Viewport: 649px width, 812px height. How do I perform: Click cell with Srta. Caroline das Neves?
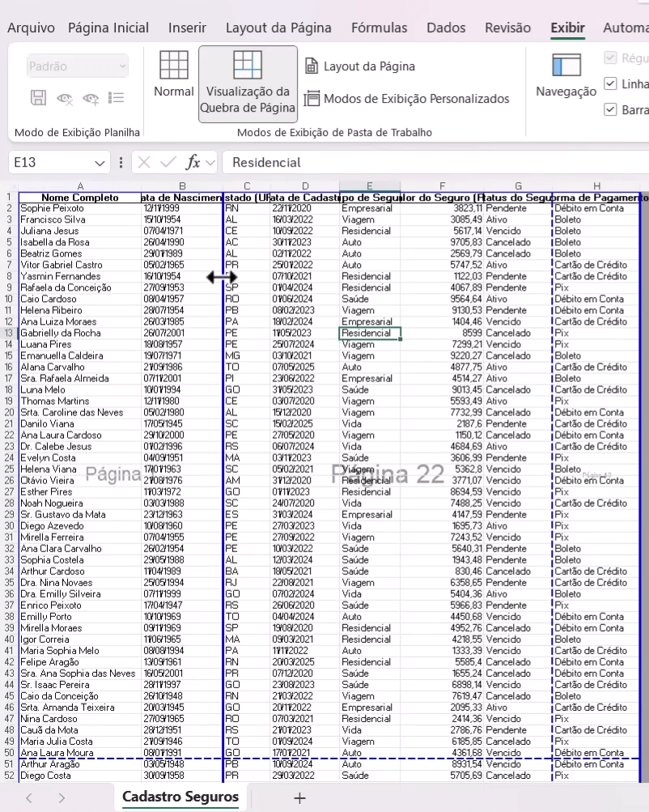[79, 413]
